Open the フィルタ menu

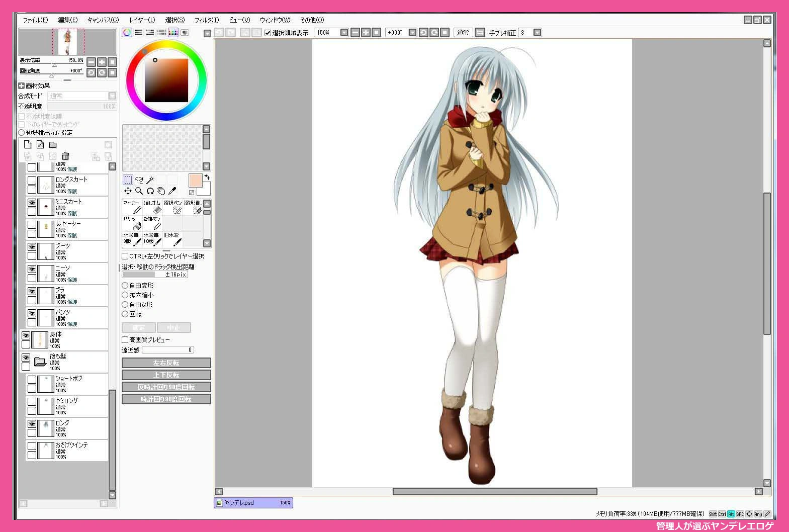pos(207,20)
